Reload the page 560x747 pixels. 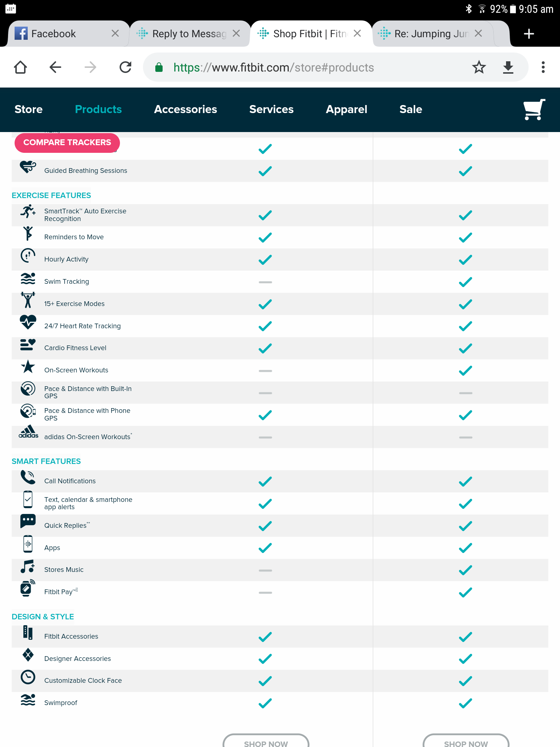(125, 67)
